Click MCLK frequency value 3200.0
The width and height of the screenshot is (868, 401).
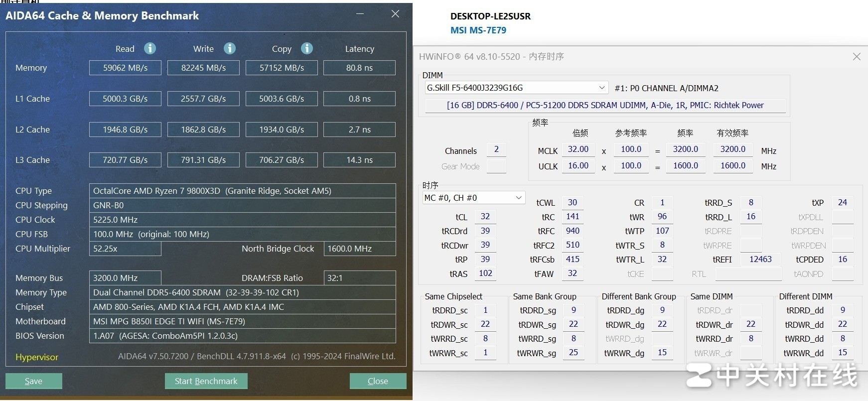[686, 149]
